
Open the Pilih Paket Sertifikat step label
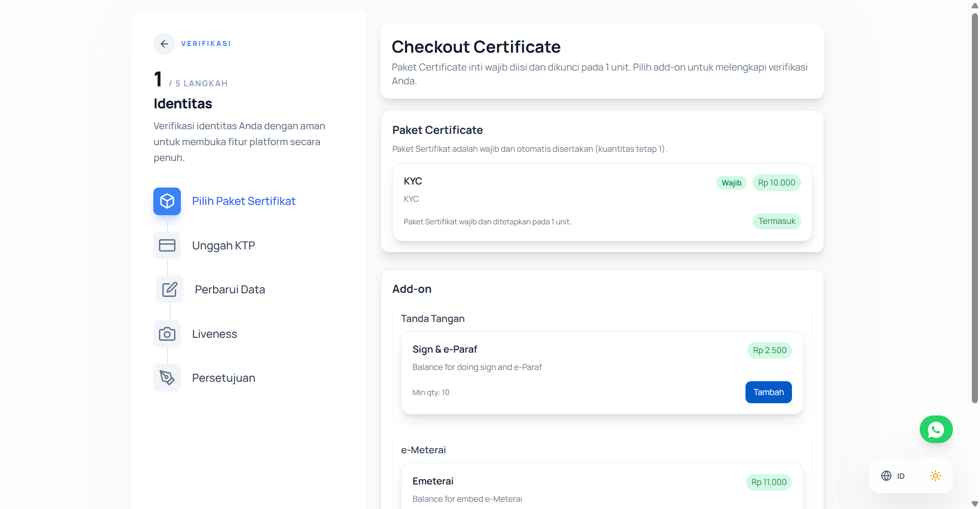244,201
